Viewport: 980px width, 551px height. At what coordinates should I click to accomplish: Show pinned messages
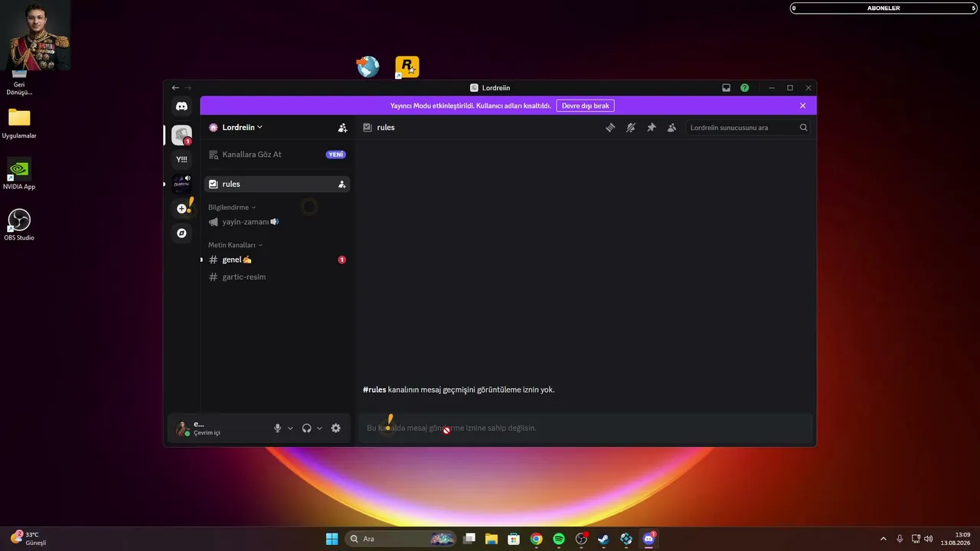(x=651, y=128)
